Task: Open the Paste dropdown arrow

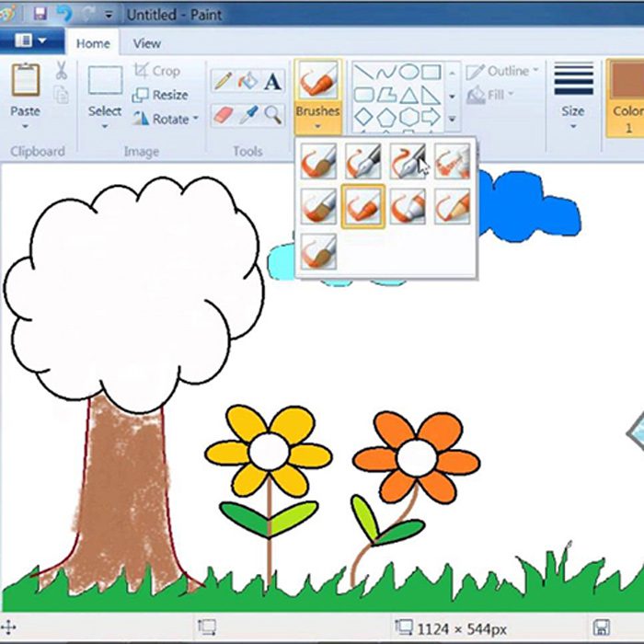Action: (25, 127)
